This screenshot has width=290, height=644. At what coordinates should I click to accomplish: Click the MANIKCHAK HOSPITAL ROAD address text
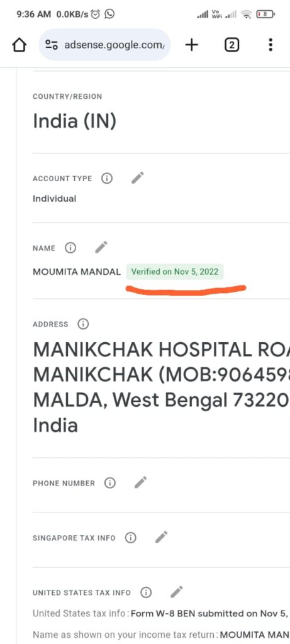pos(162,350)
